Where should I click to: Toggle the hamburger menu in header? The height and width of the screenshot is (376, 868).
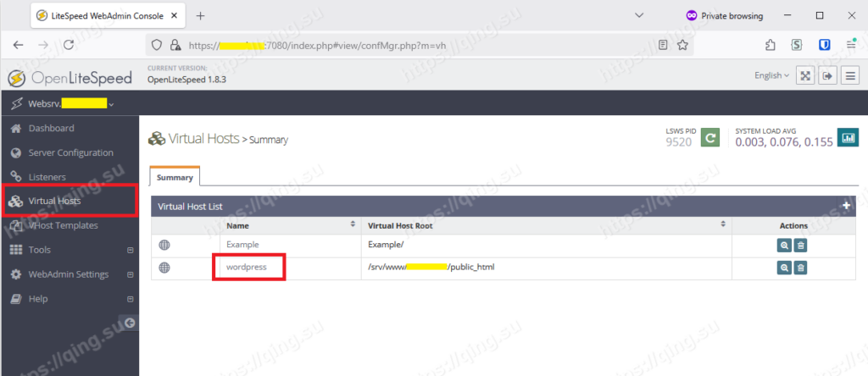(x=849, y=75)
